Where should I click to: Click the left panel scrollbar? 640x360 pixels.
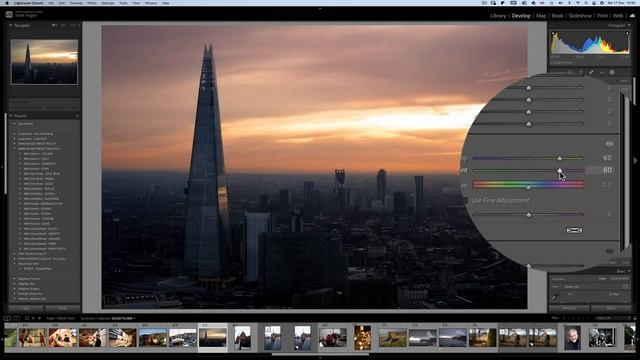[5, 153]
